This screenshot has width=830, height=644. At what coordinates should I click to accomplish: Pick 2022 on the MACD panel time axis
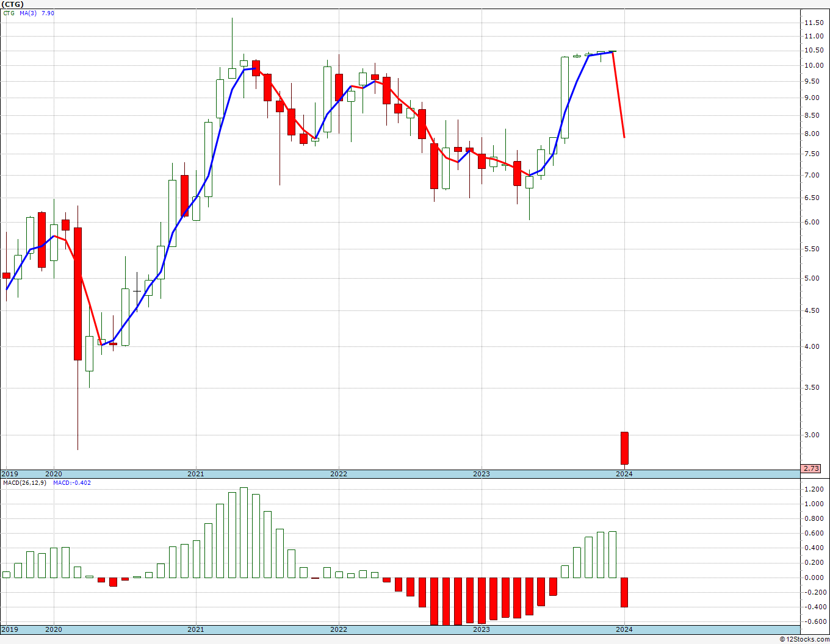click(339, 629)
